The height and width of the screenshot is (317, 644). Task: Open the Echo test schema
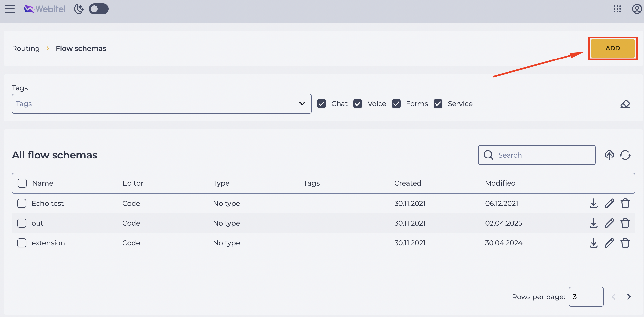tap(48, 203)
